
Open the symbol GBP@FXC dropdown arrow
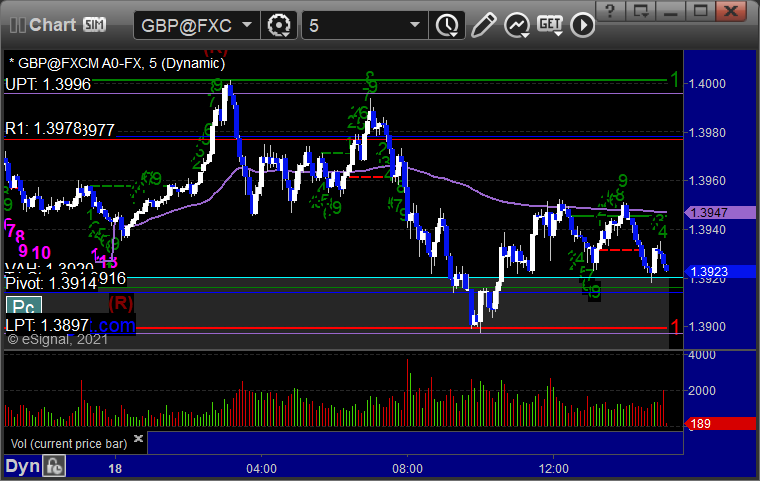point(247,24)
